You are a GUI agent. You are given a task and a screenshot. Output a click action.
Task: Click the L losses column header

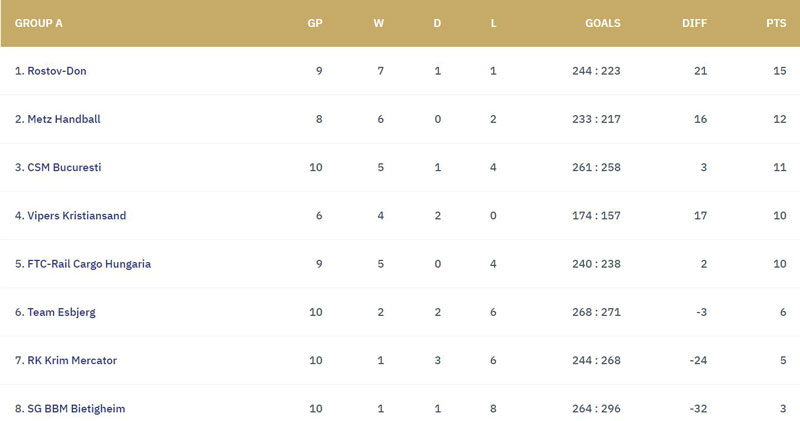pos(493,23)
